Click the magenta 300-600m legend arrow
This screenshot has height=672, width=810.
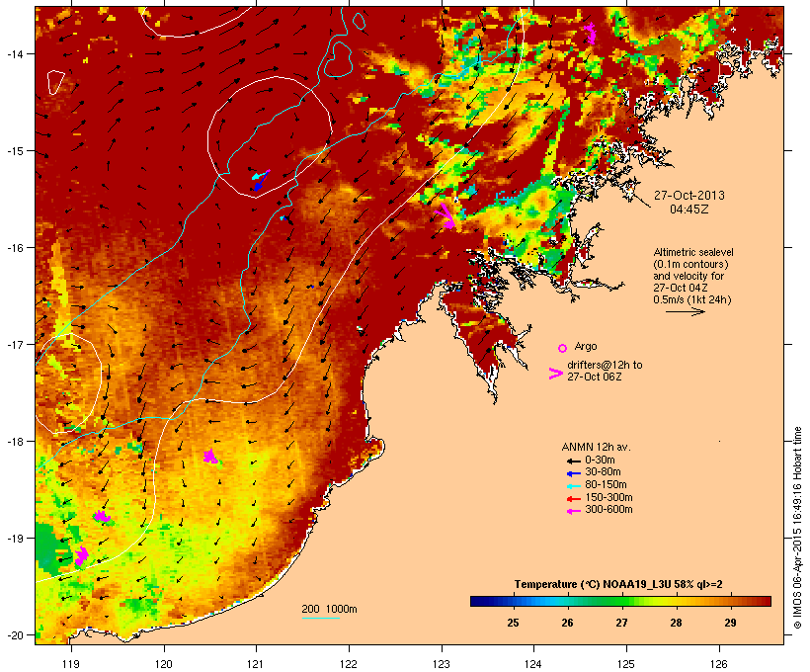click(x=573, y=511)
